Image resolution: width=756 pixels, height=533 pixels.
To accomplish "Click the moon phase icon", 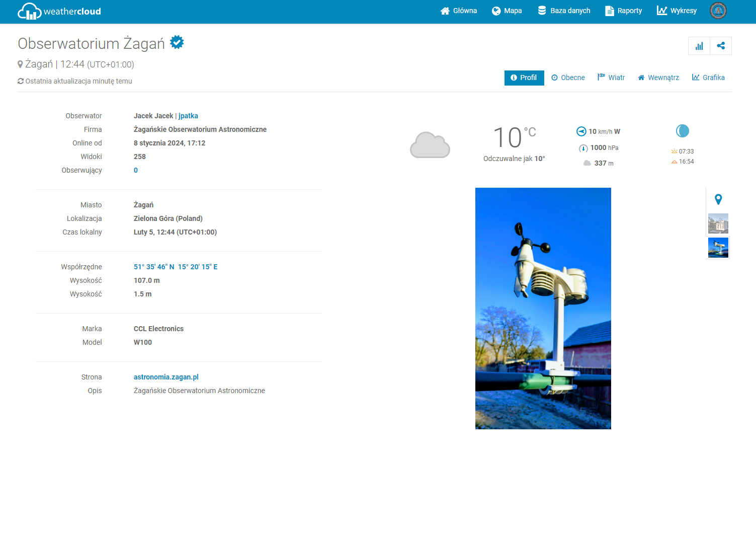I will [682, 131].
